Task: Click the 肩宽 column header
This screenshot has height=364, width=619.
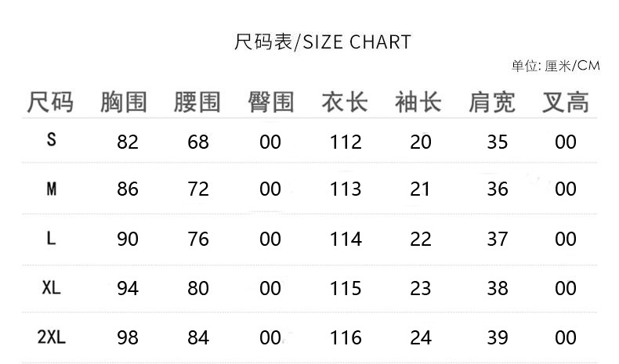Action: pyautogui.click(x=492, y=103)
